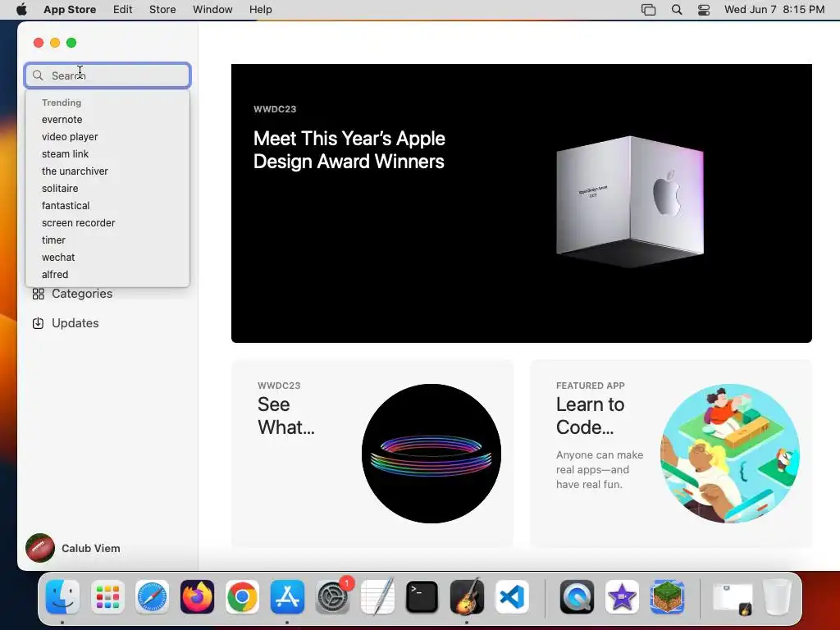This screenshot has width=840, height=630.
Task: Open QuickTime Player from the Dock
Action: 577,597
